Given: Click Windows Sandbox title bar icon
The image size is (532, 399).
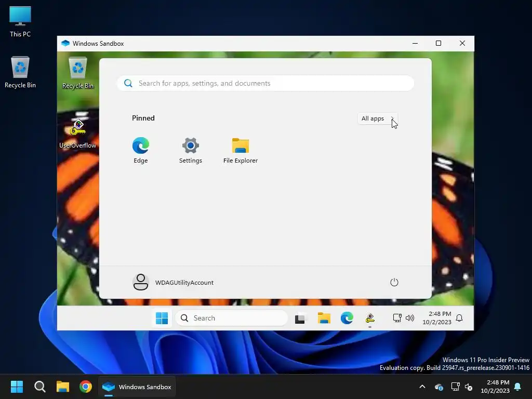Looking at the screenshot, I should click(x=65, y=44).
